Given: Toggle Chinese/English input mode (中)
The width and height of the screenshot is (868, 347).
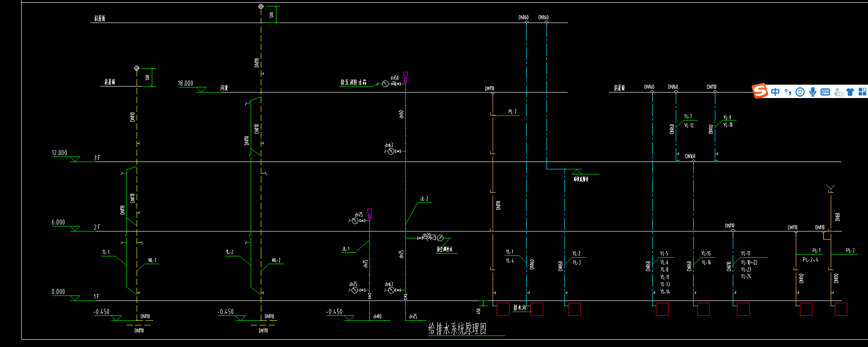Looking at the screenshot, I should (x=776, y=92).
